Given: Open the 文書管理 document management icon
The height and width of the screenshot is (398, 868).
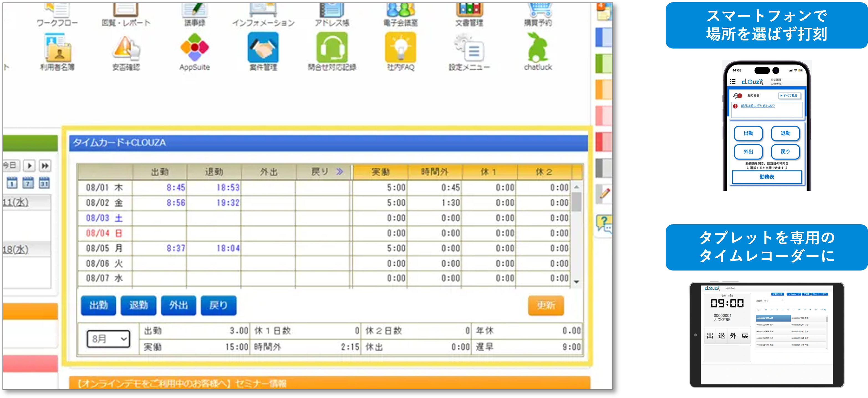Looking at the screenshot, I should (469, 14).
